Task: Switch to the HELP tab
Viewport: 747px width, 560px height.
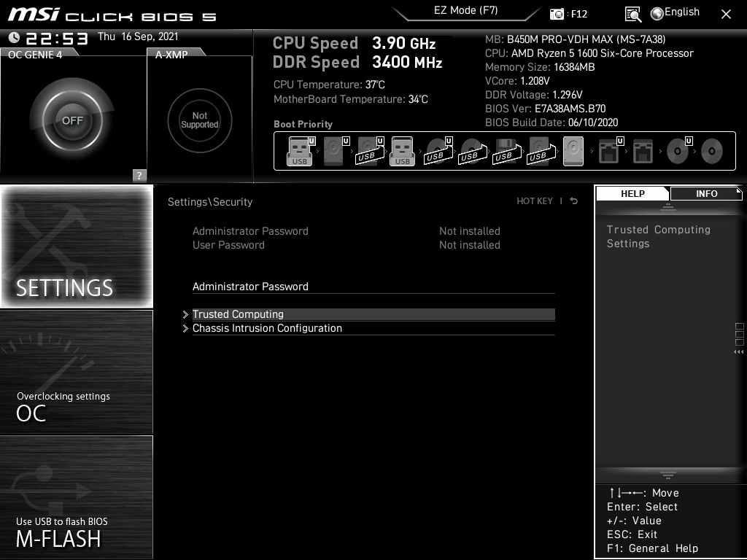Action: 632,194
